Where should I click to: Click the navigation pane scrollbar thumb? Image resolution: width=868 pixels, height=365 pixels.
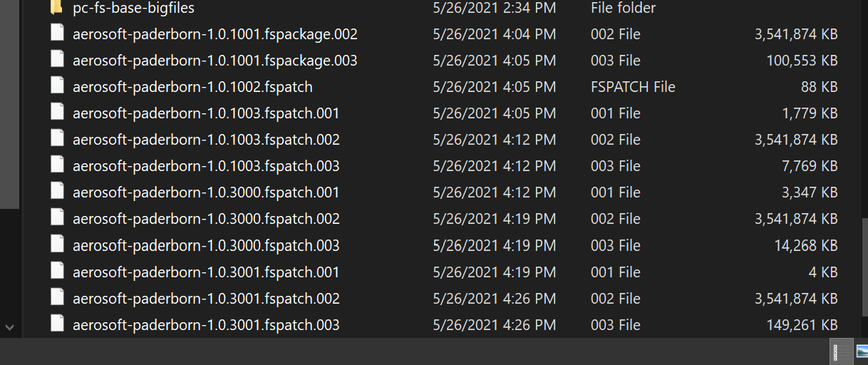pos(9,107)
